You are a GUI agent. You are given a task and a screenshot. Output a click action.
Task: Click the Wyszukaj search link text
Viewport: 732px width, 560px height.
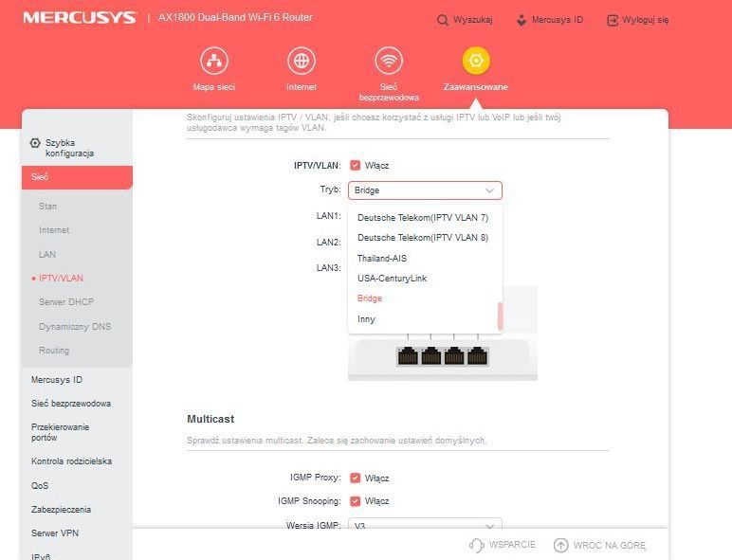[472, 20]
